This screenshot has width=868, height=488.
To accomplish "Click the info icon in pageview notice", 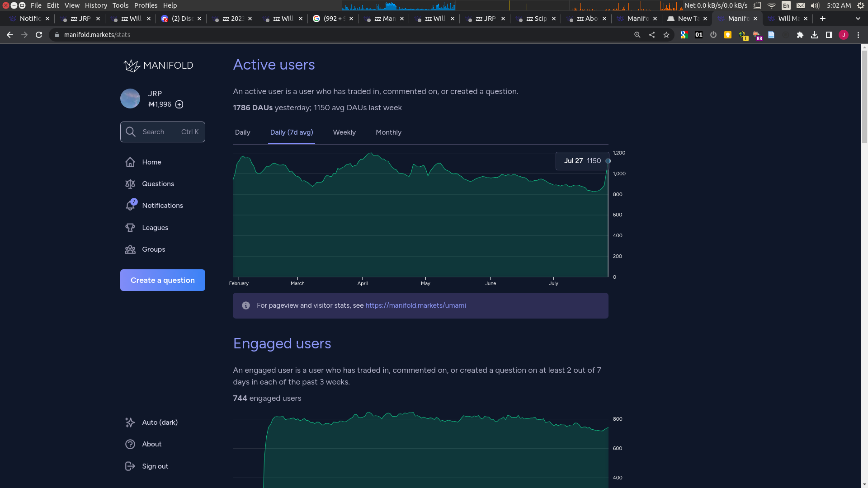I will pos(246,305).
